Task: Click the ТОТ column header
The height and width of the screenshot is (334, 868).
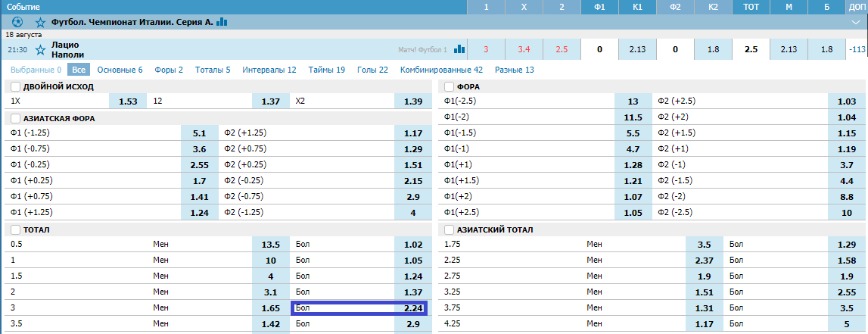Action: click(x=751, y=8)
